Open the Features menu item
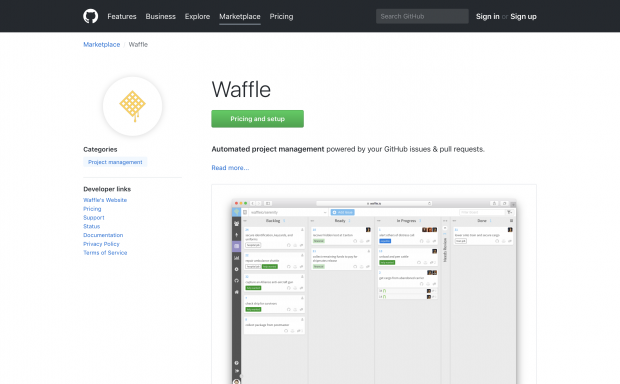This screenshot has height=384, width=620. tap(122, 17)
